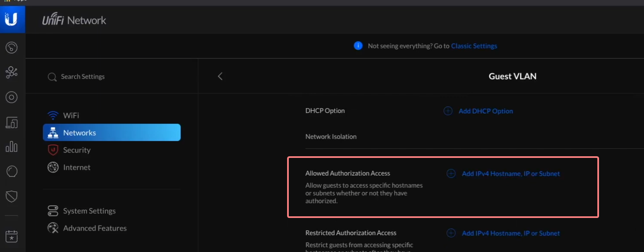Open System Settings

pyautogui.click(x=89, y=211)
